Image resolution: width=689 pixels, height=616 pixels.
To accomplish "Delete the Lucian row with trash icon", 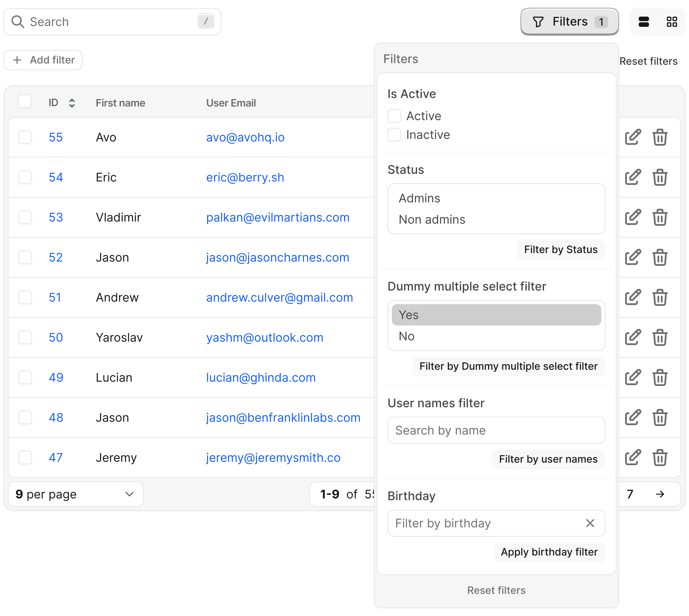I will pos(660,377).
